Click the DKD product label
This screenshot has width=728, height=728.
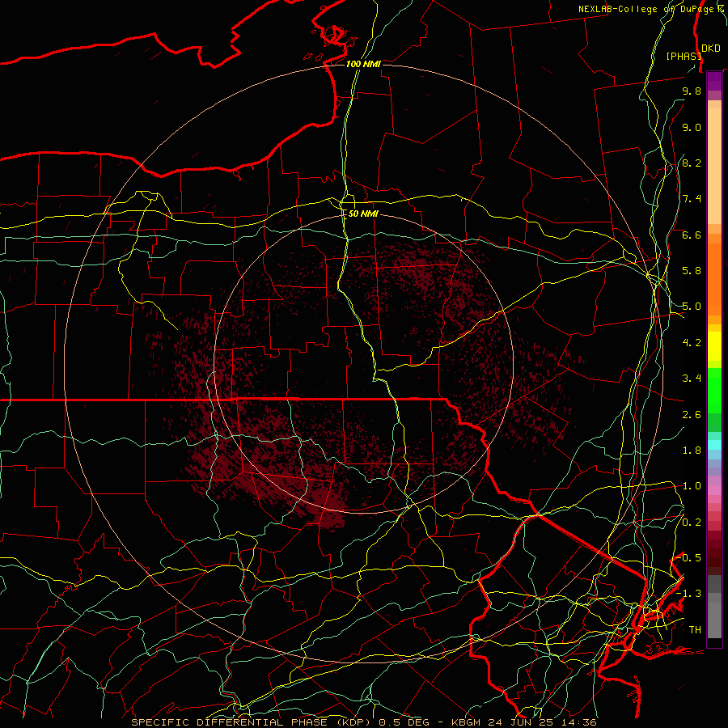(x=711, y=49)
